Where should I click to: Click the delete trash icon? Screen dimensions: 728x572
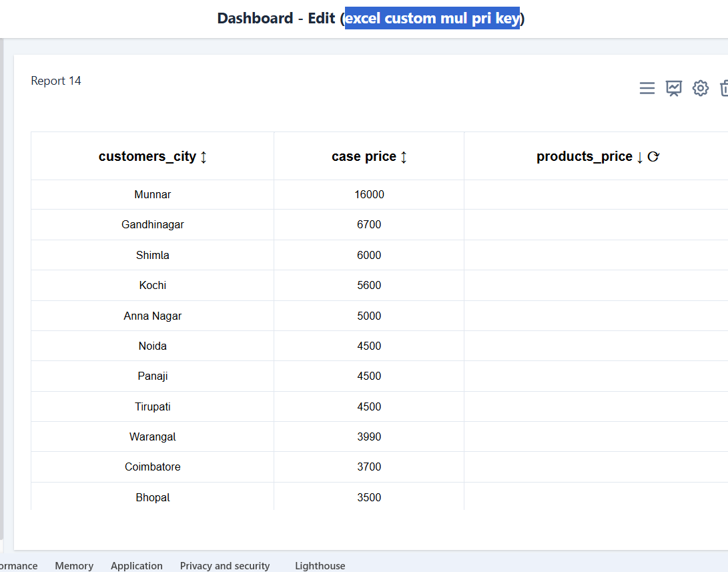click(723, 88)
